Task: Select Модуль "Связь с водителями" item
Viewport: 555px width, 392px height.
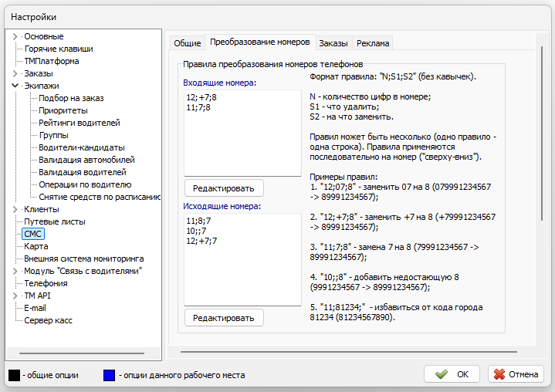Action: (83, 271)
